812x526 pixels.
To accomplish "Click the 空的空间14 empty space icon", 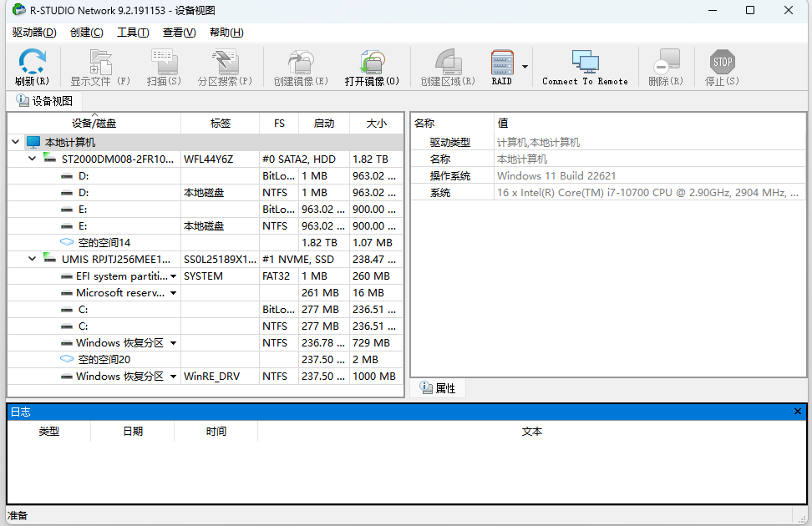I will pyautogui.click(x=67, y=242).
